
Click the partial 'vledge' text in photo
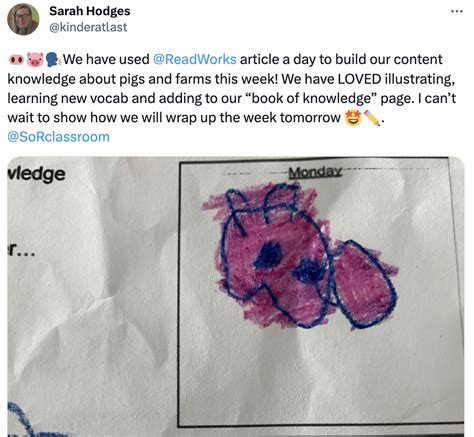pos(36,174)
